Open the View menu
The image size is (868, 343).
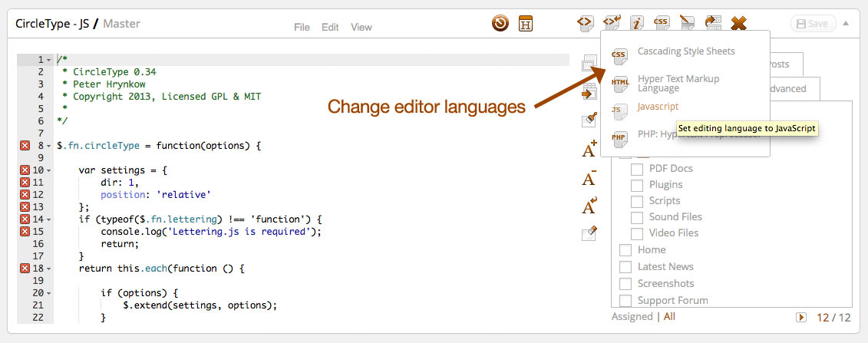pyautogui.click(x=361, y=27)
